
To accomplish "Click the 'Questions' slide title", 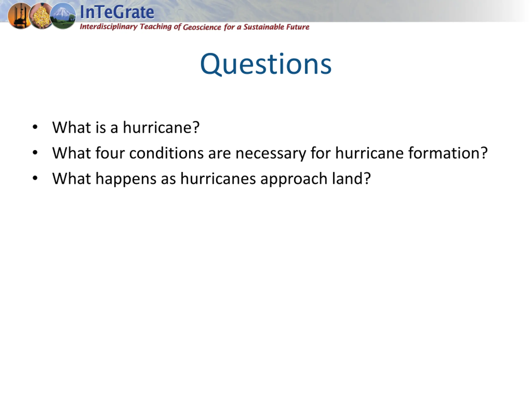I will coord(266,64).
